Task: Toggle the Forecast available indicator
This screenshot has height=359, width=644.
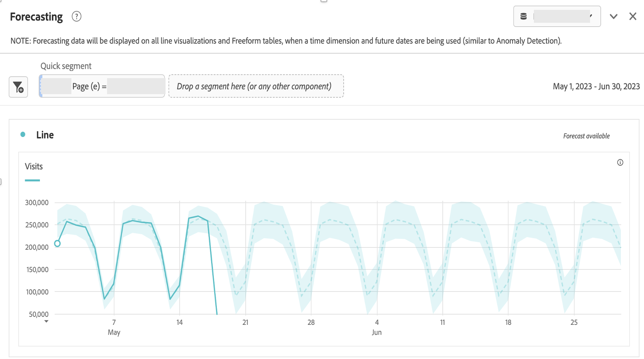Action: 586,136
